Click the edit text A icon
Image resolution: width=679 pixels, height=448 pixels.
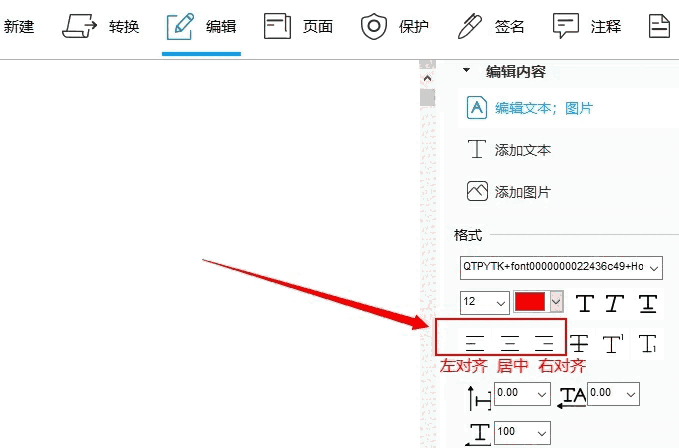click(477, 107)
